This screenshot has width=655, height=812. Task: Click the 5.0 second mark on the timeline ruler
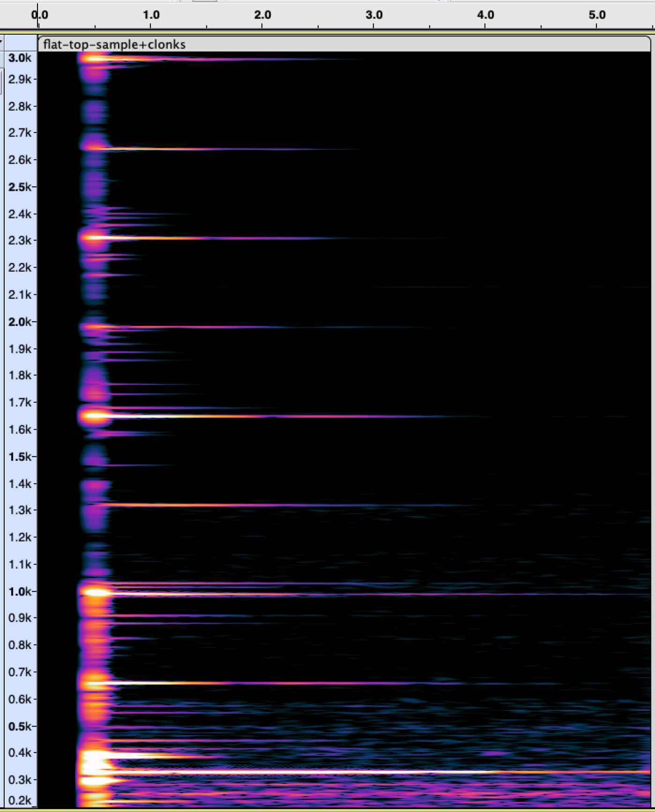click(x=597, y=15)
